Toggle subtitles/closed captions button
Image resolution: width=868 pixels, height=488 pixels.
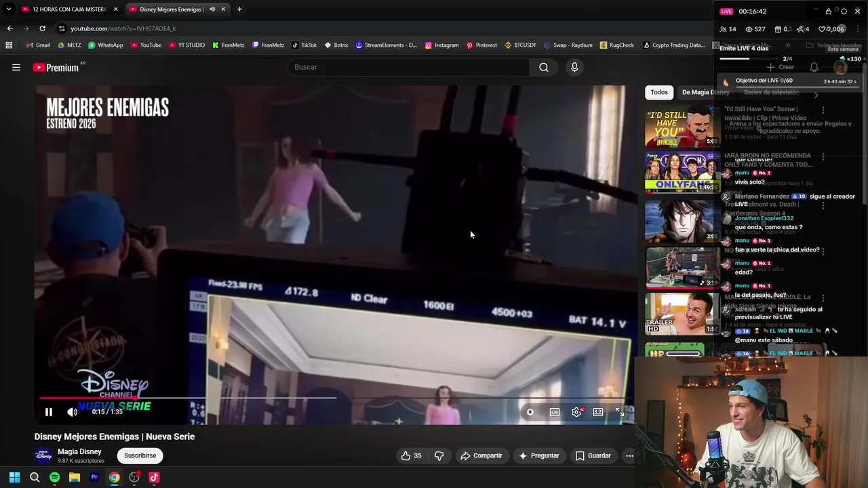(555, 411)
